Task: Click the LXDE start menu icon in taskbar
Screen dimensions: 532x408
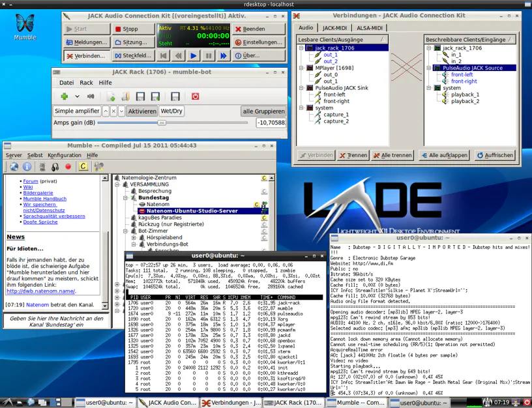Action: pos(7,403)
